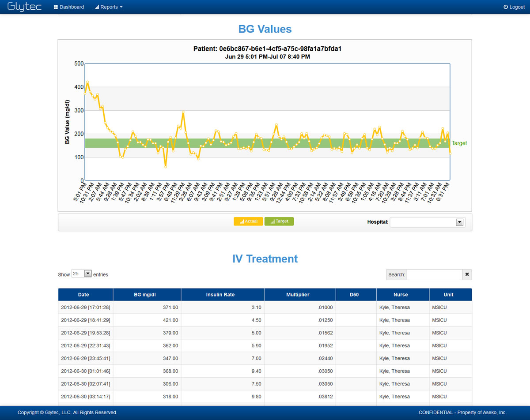530x420 pixels.
Task: Click into the Search input field
Action: (434, 274)
